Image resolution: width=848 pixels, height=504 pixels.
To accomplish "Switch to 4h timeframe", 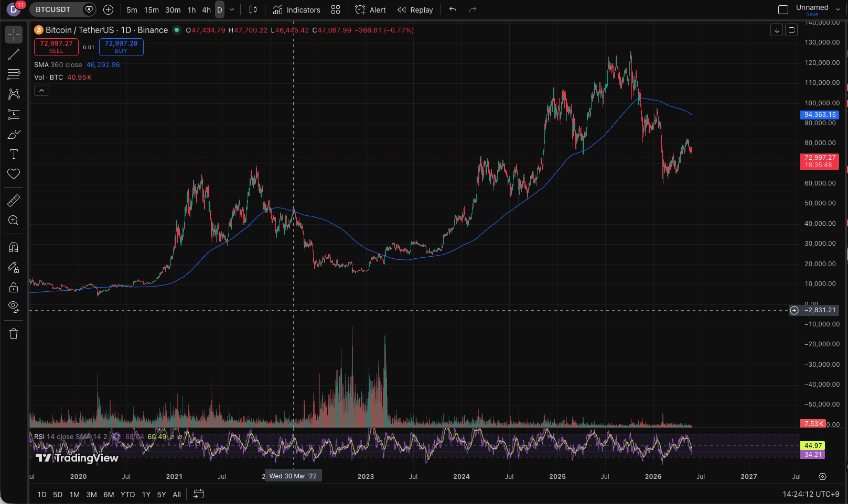I will click(x=207, y=10).
